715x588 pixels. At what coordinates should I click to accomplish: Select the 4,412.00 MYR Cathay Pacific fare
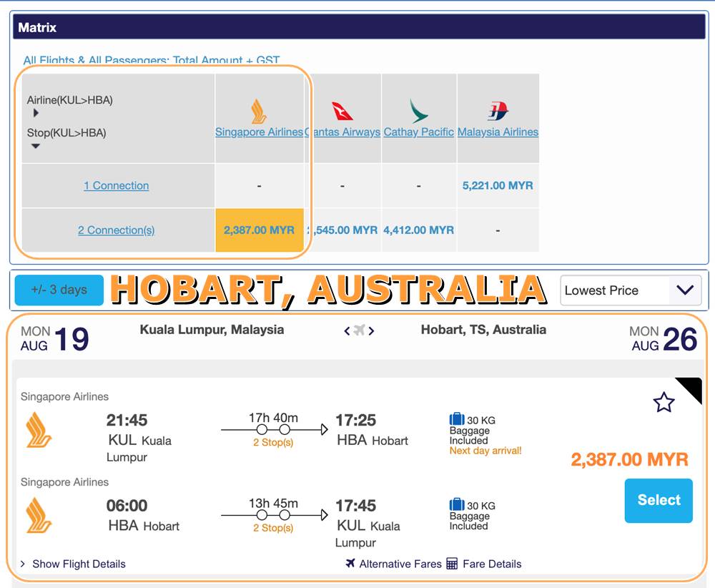(418, 230)
